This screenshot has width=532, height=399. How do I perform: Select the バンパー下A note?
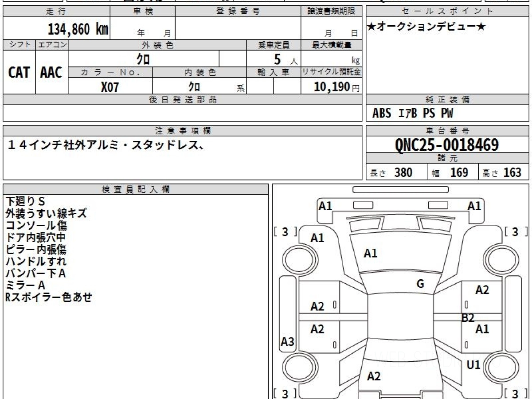[36, 274]
